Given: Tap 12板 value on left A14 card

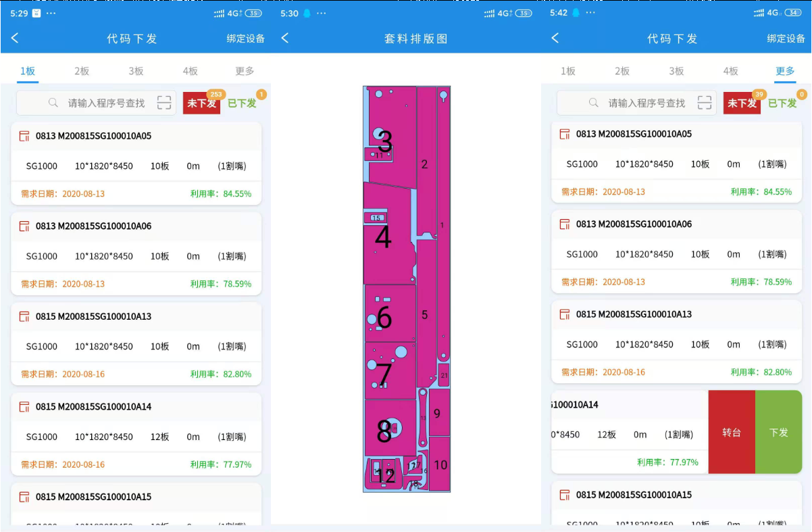Looking at the screenshot, I should pyautogui.click(x=160, y=437).
